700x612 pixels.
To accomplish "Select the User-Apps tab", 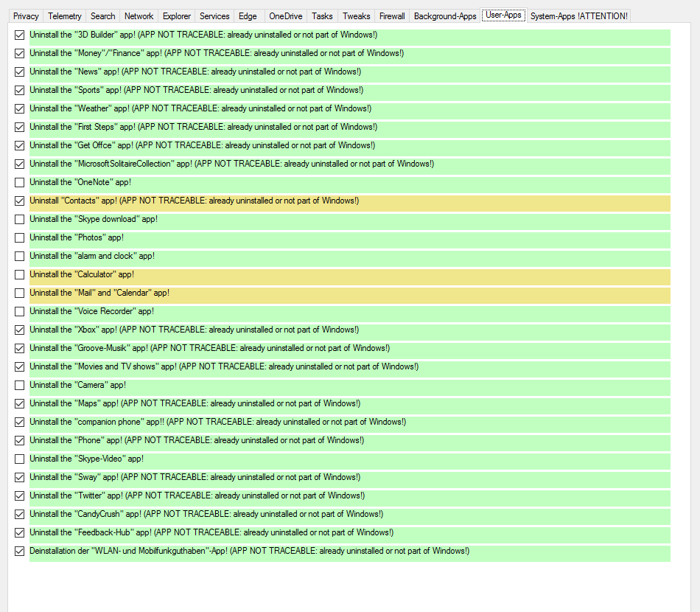I will (x=503, y=15).
